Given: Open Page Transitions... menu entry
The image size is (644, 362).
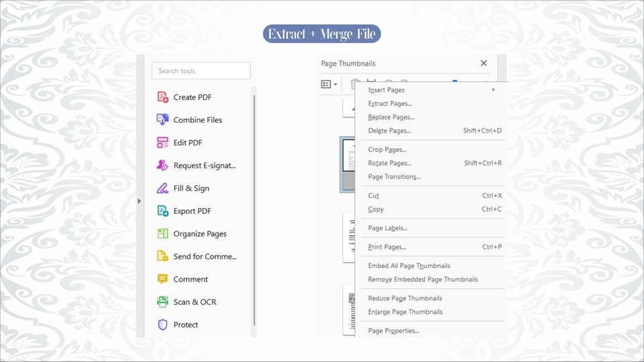Looking at the screenshot, I should point(432,176).
